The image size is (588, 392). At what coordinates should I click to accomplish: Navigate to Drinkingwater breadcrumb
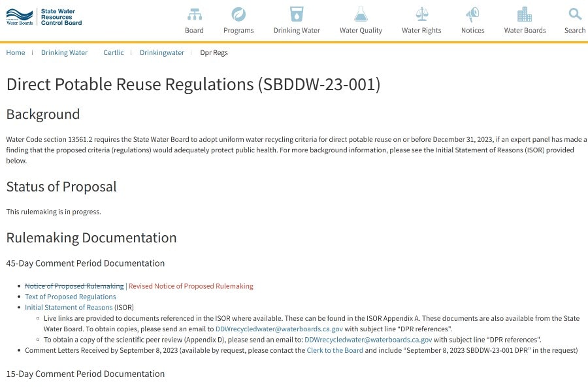click(x=162, y=53)
